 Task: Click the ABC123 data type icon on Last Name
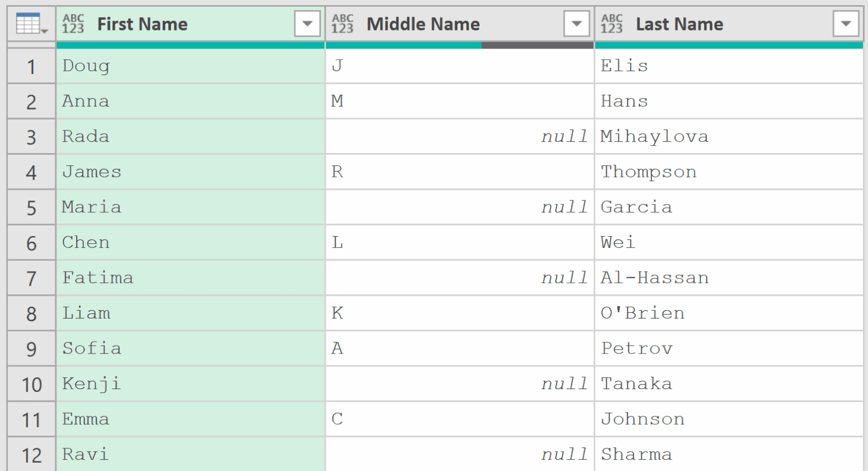612,24
